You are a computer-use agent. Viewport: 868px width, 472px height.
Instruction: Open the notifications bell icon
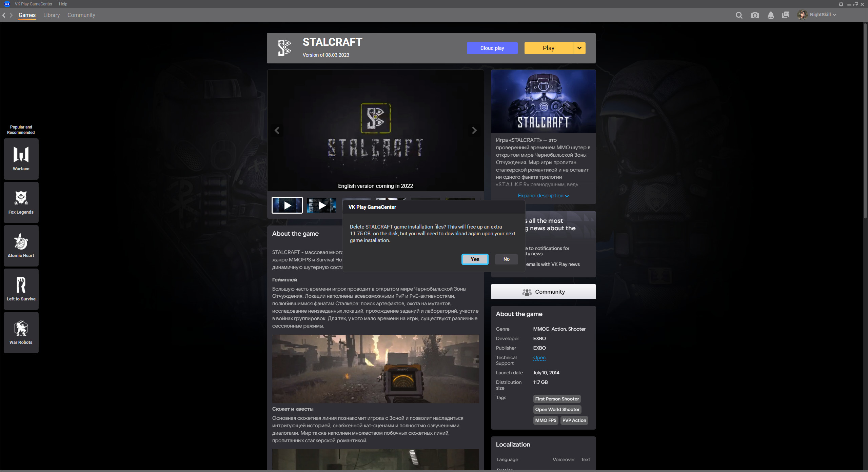click(771, 15)
